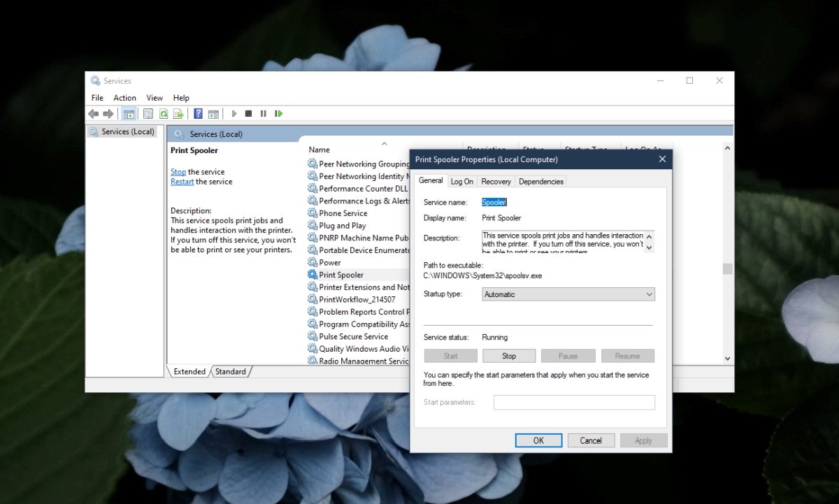The width and height of the screenshot is (839, 504).
Task: Click the highlighted Spooler service name field
Action: click(x=494, y=202)
